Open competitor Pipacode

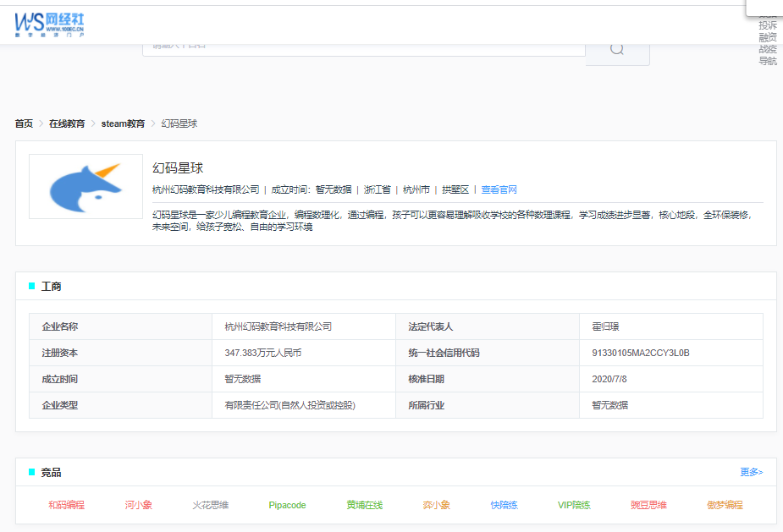tap(287, 505)
